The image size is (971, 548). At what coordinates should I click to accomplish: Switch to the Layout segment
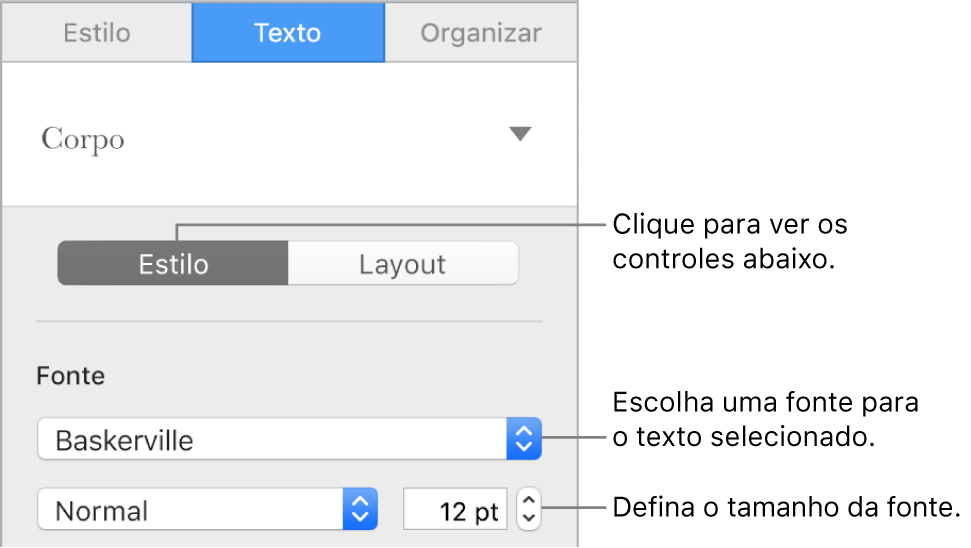(402, 265)
